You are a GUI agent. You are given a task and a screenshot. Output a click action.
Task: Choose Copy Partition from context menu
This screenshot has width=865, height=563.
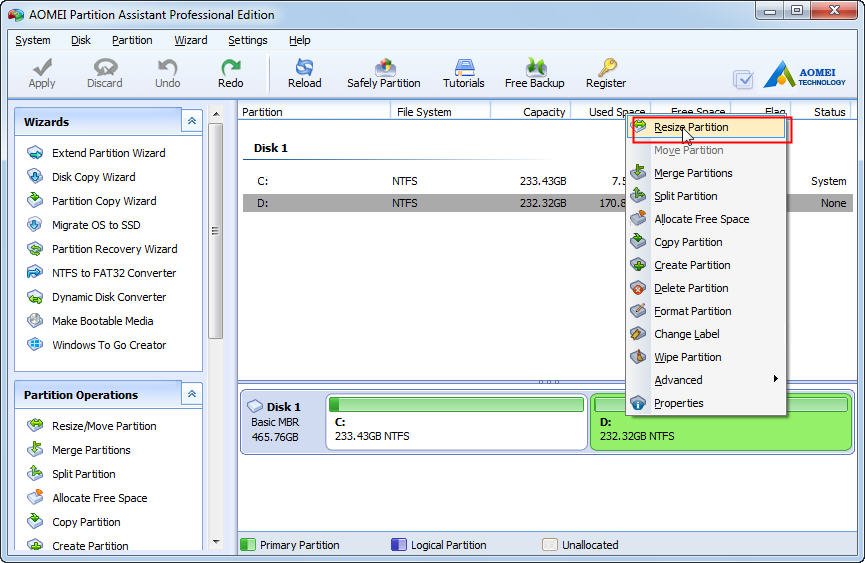coord(707,242)
